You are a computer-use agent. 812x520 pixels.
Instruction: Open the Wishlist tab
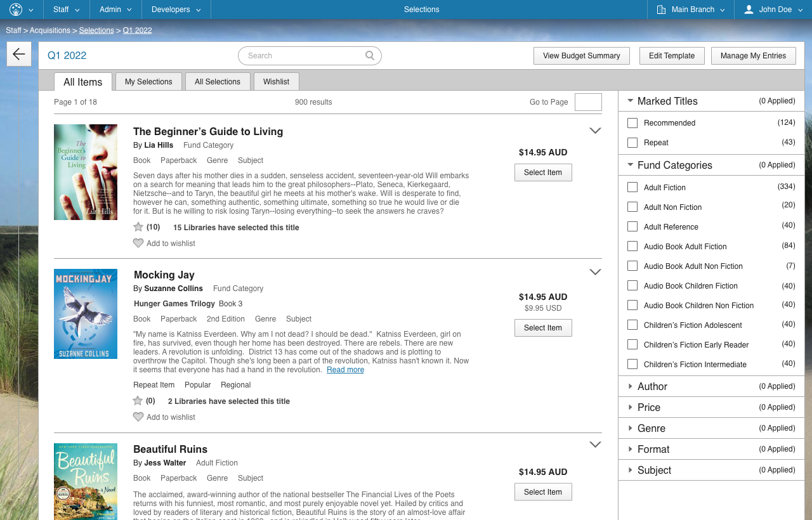point(276,82)
